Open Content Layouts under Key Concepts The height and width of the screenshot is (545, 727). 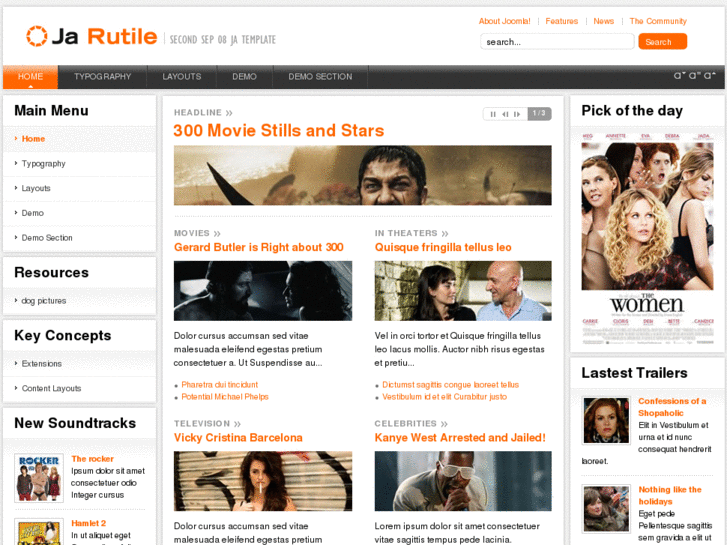pyautogui.click(x=51, y=388)
